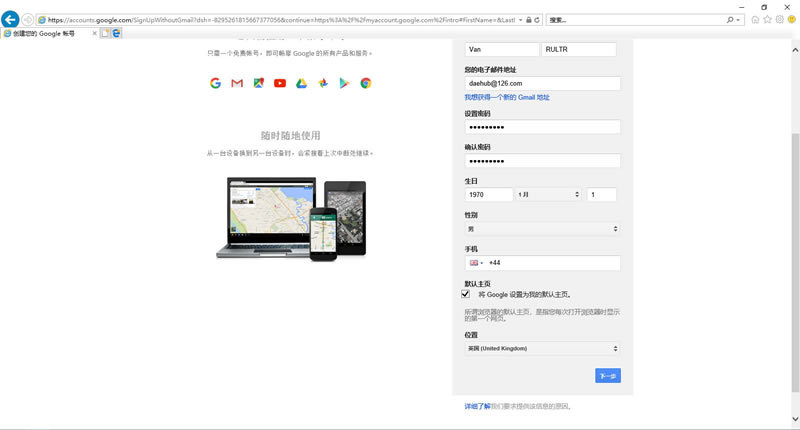Click the greyed forward navigation arrow

28,20
